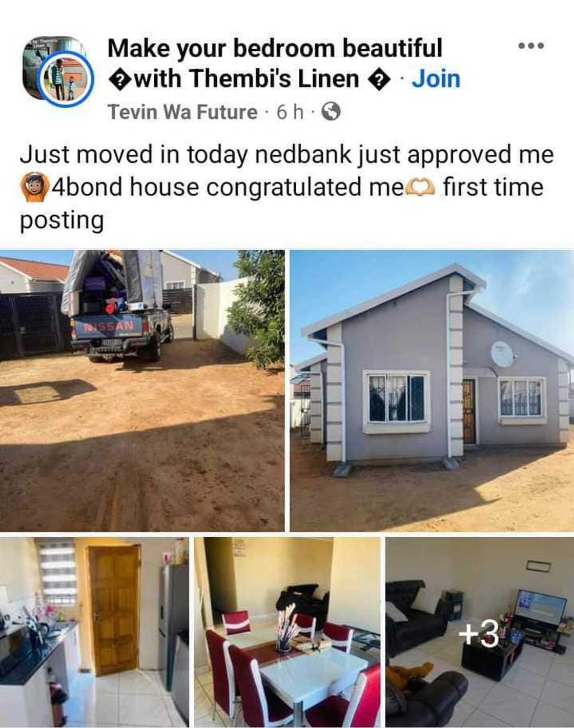Screen dimensions: 574x728
Task: Click the television in living room photo
Action: point(540,608)
